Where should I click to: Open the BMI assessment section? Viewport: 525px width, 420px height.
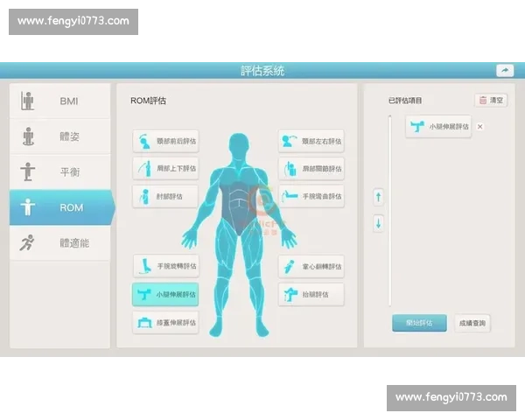tap(59, 101)
